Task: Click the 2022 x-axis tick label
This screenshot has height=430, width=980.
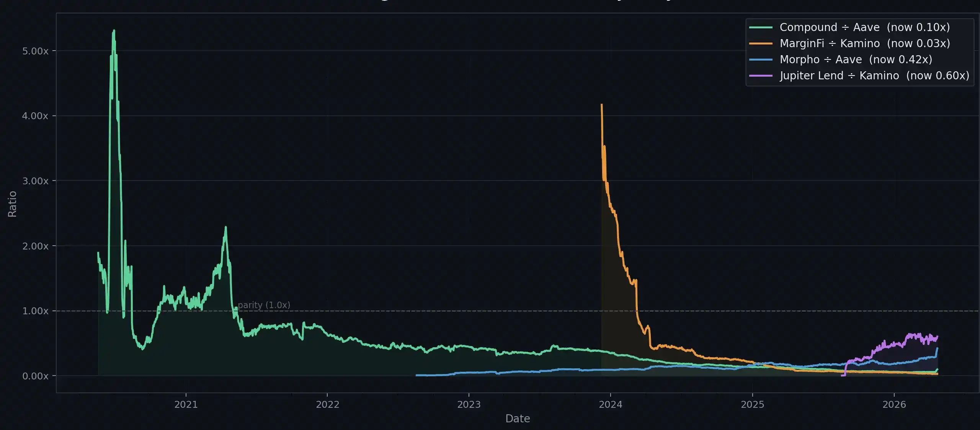Action: click(x=327, y=405)
